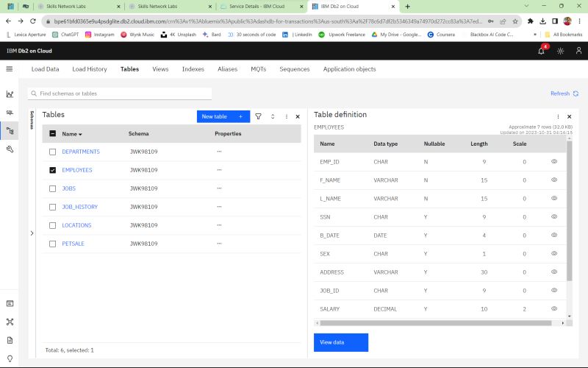Click the notifications bell icon
Image resolution: width=588 pixels, height=368 pixels.
click(x=541, y=51)
